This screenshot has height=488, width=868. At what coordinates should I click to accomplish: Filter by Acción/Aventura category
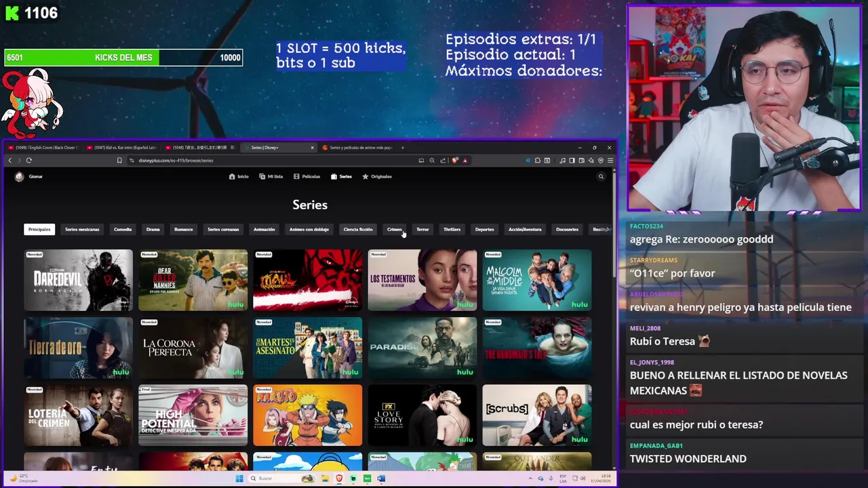click(525, 229)
